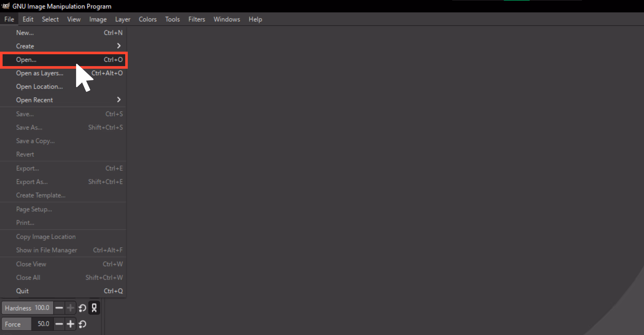
Task: Open the Layer menu
Action: (x=122, y=19)
